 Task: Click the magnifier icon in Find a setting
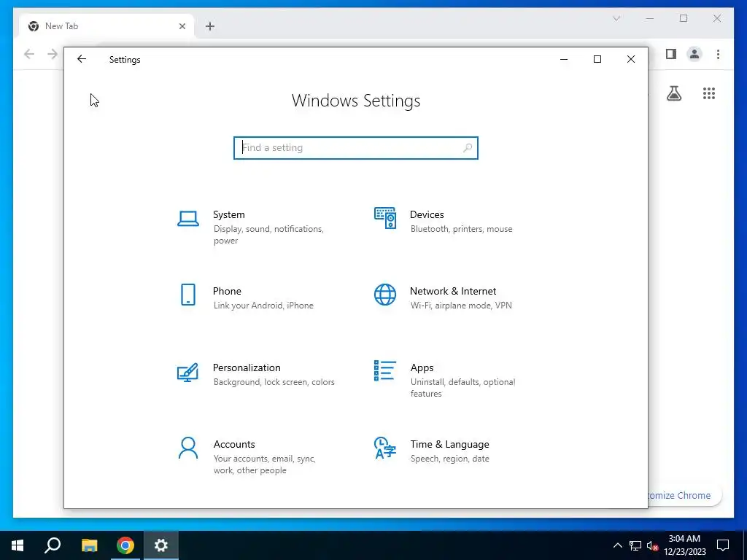tap(468, 147)
